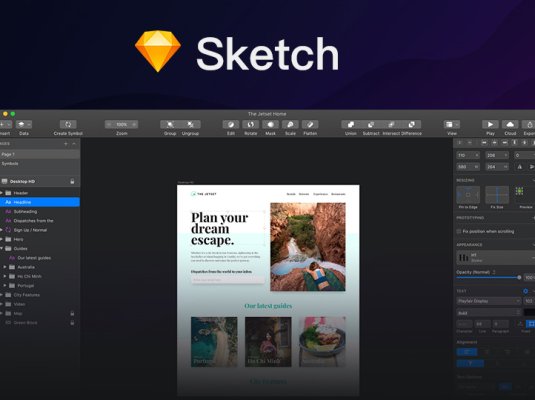The height and width of the screenshot is (400, 535).
Task: Click the lock icon on Desktop HD artboard
Action: click(72, 181)
